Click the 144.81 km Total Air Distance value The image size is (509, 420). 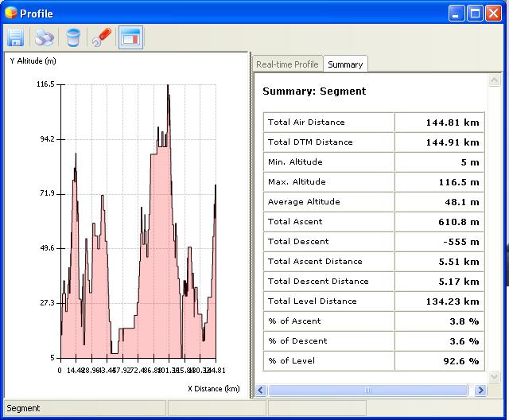(x=453, y=122)
